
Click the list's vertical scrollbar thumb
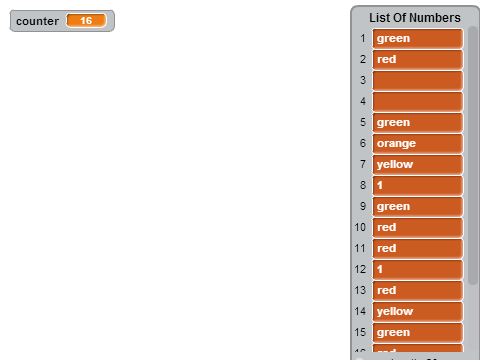[473, 155]
